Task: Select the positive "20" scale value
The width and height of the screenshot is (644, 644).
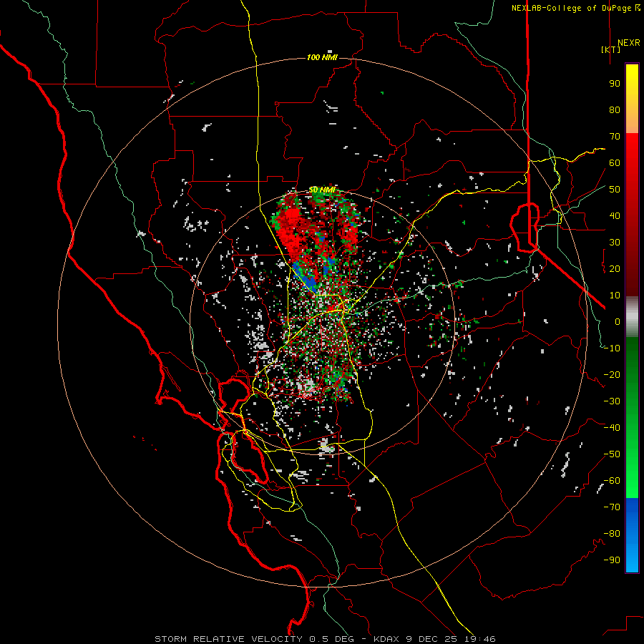Action: coord(615,269)
